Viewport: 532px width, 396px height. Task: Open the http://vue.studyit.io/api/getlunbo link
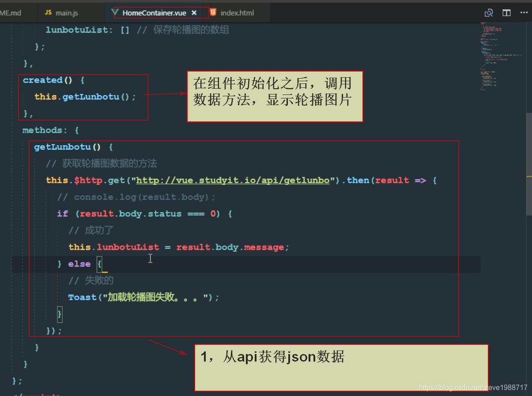[233, 181]
